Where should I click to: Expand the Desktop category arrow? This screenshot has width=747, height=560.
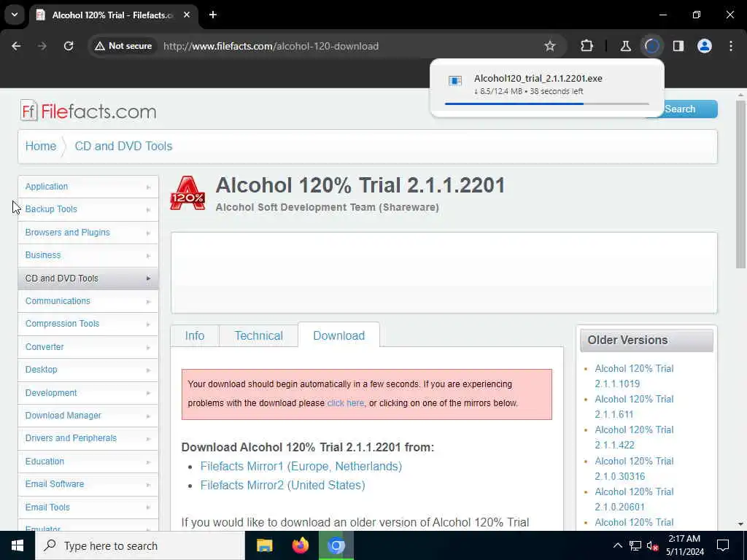pos(149,370)
